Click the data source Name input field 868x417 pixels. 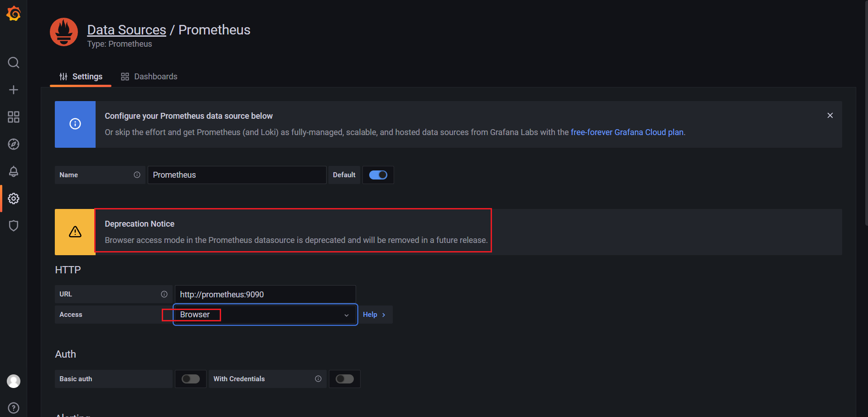pos(237,175)
